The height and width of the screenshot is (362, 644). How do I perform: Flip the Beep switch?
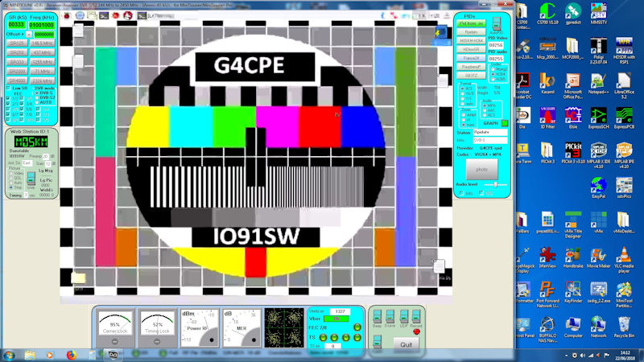[x=377, y=316]
